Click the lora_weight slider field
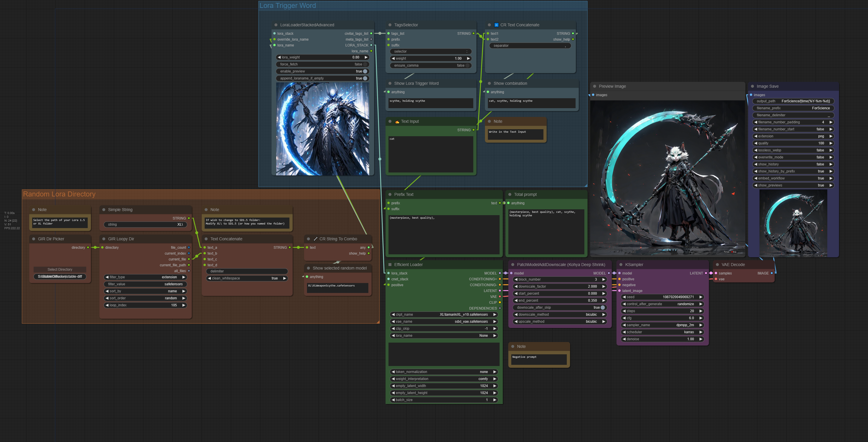 pyautogui.click(x=322, y=57)
